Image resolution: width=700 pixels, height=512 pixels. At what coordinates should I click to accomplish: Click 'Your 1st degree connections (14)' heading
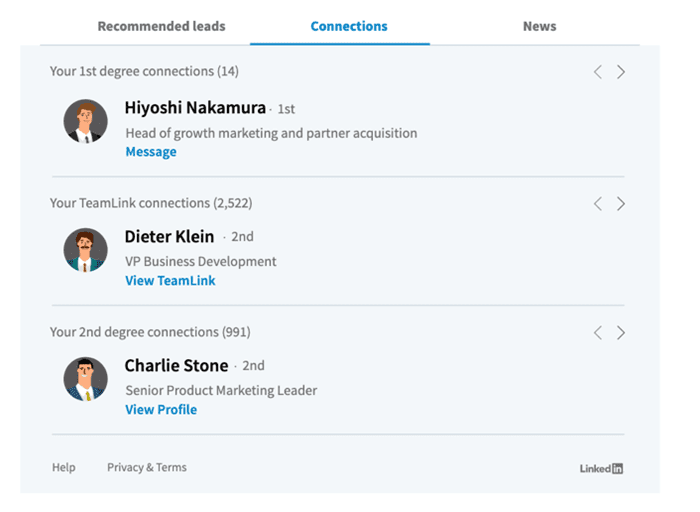tap(144, 71)
